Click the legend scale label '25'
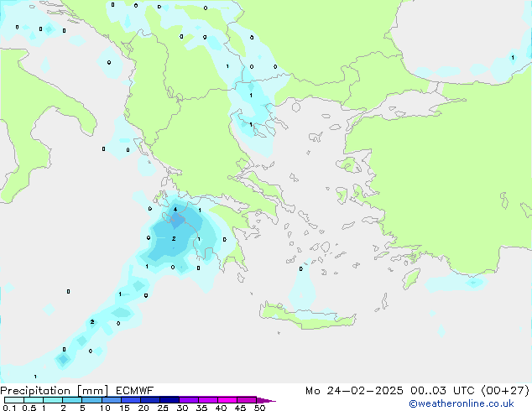The width and height of the screenshot is (532, 411). click(163, 408)
